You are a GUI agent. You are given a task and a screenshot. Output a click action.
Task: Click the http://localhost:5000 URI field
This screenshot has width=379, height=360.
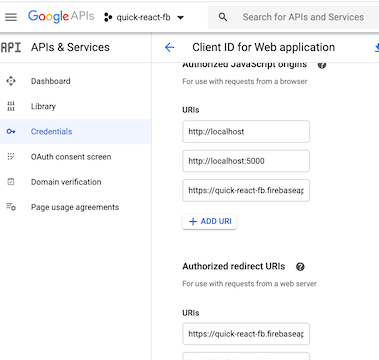(x=246, y=161)
